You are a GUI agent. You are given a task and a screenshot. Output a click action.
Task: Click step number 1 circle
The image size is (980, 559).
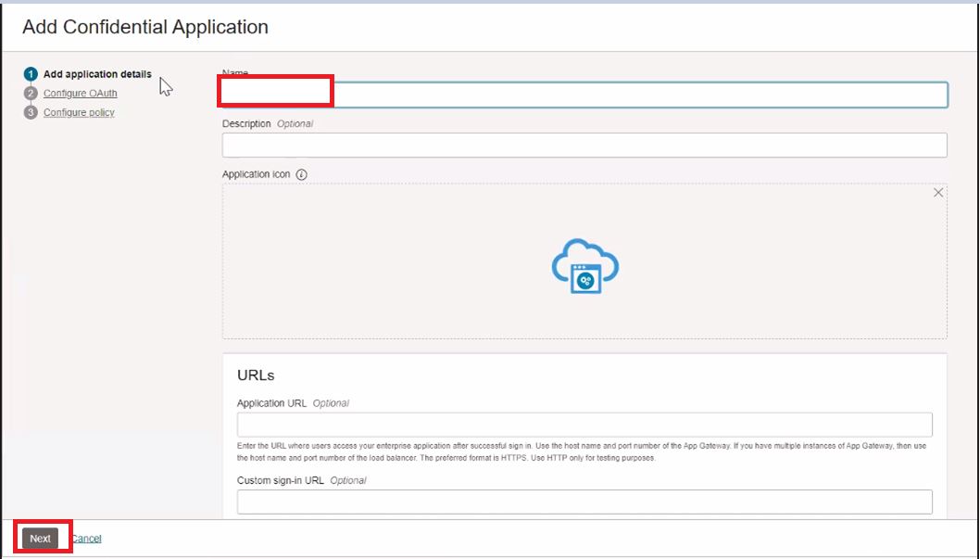[31, 74]
